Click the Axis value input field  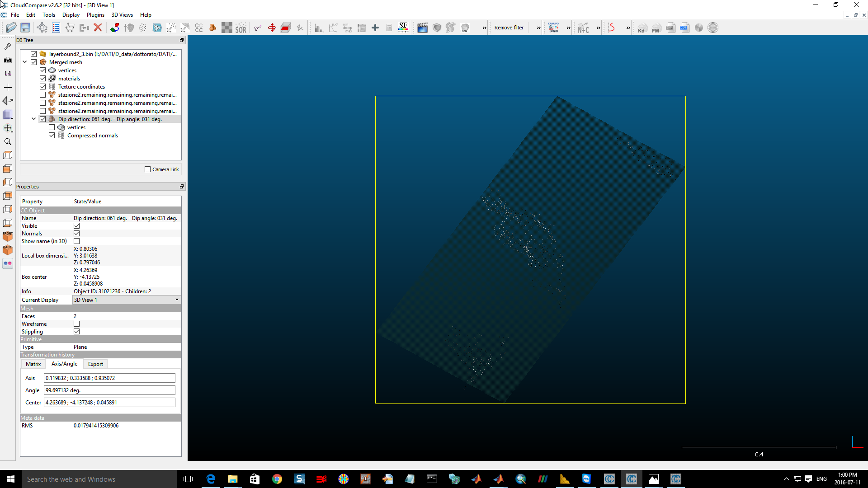(109, 378)
